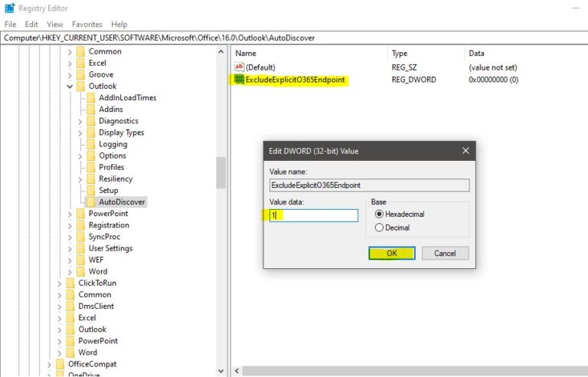Click the ExcludeExplicitO365Endpoint DWORD value icon
588x377 pixels.
coord(239,79)
